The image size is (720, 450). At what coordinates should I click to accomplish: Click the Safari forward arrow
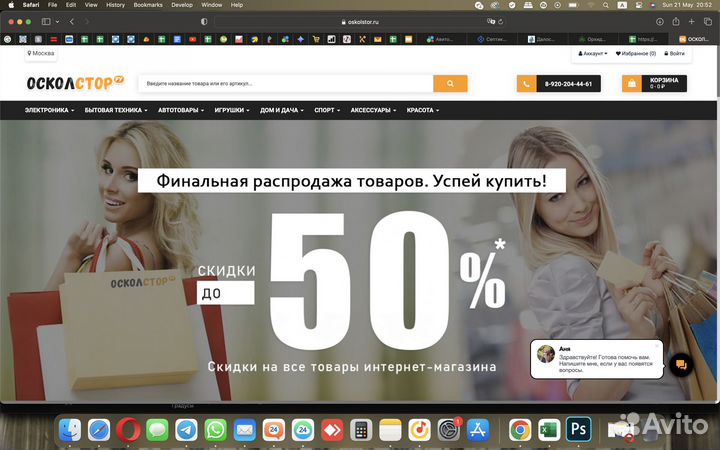coord(87,22)
